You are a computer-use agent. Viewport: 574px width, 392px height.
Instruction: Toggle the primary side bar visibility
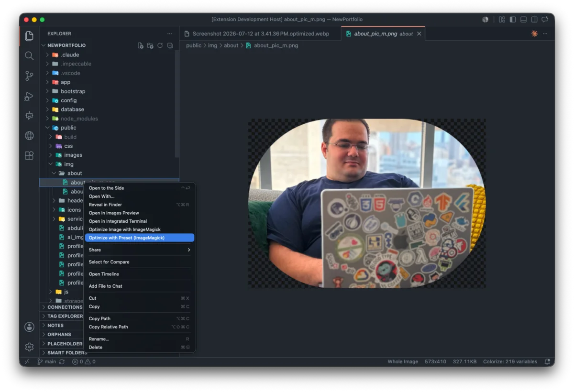pyautogui.click(x=513, y=20)
